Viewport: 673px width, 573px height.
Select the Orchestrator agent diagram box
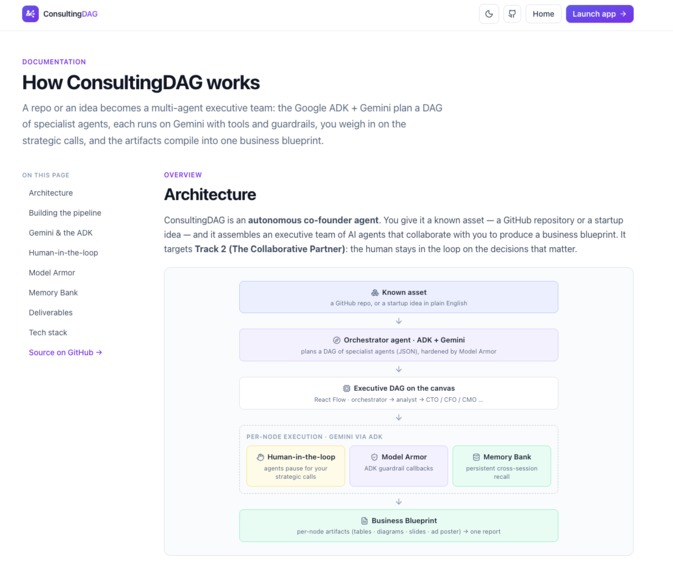[399, 345]
